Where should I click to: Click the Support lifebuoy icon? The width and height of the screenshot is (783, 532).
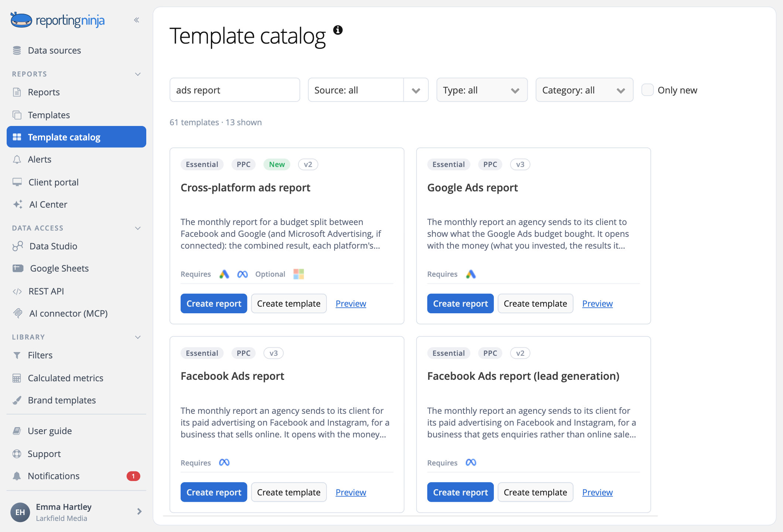(x=17, y=454)
